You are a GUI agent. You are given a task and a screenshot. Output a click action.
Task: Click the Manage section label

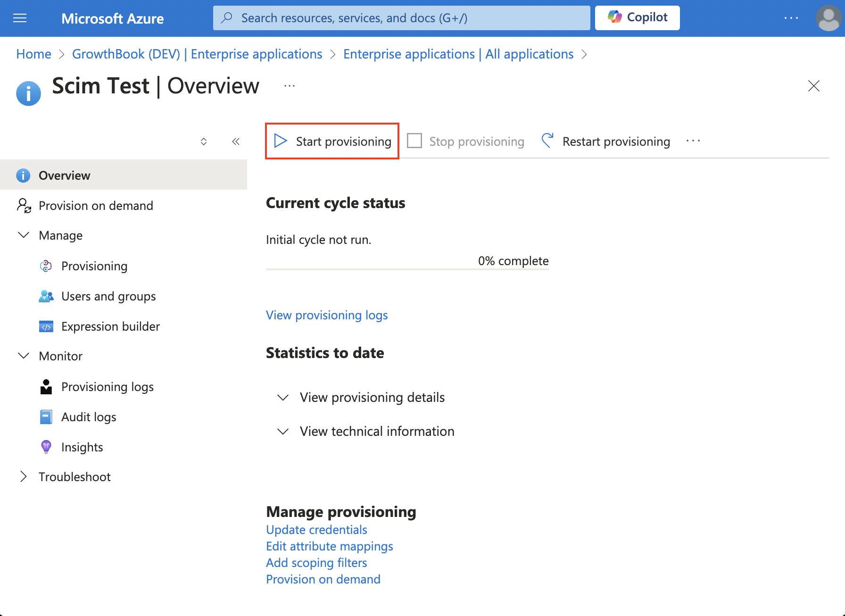coord(61,235)
